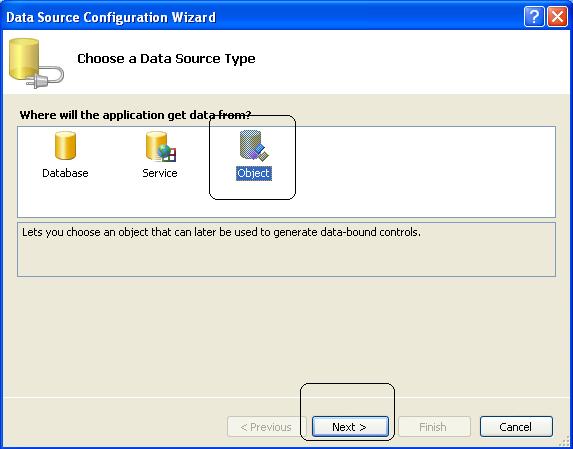573x449 pixels.
Task: Select the Database data source icon
Action: (65, 145)
